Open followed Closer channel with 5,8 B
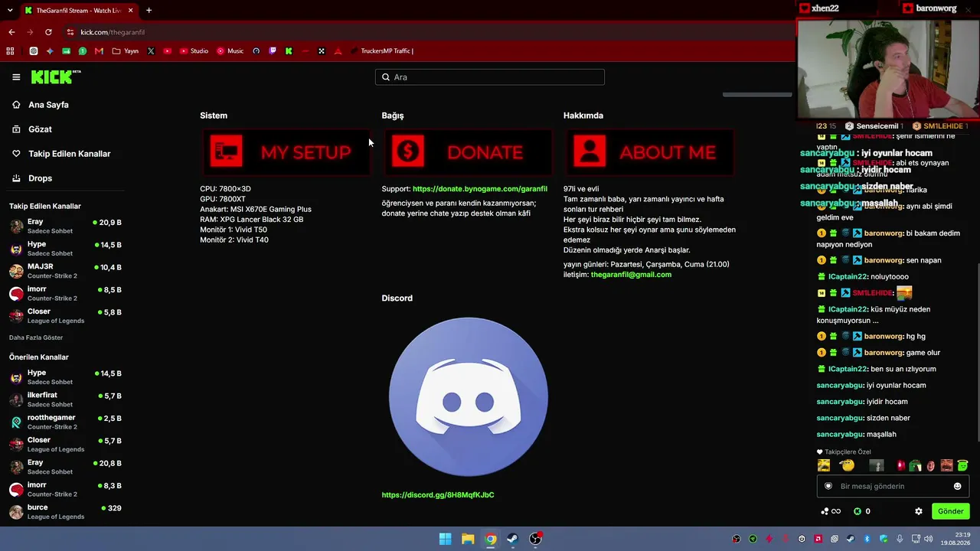Screen dimensions: 980x551 pos(66,315)
